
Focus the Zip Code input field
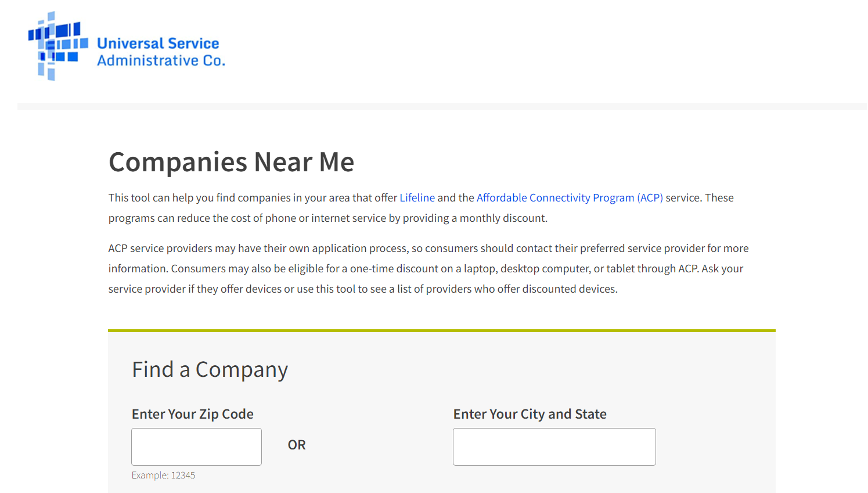click(x=196, y=447)
